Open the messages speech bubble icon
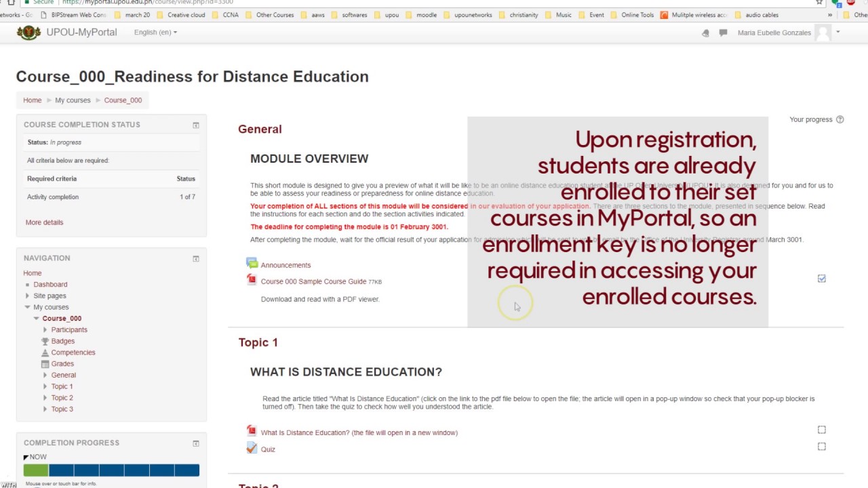This screenshot has width=868, height=488. click(723, 33)
